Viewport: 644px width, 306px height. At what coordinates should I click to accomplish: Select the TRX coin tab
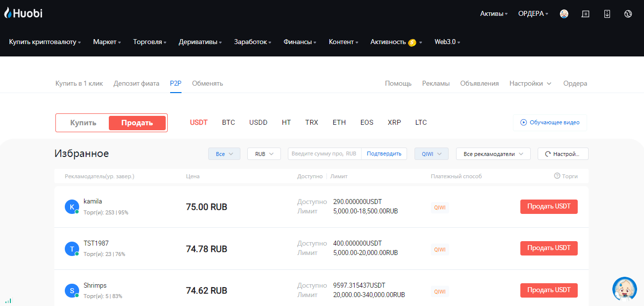tap(312, 122)
